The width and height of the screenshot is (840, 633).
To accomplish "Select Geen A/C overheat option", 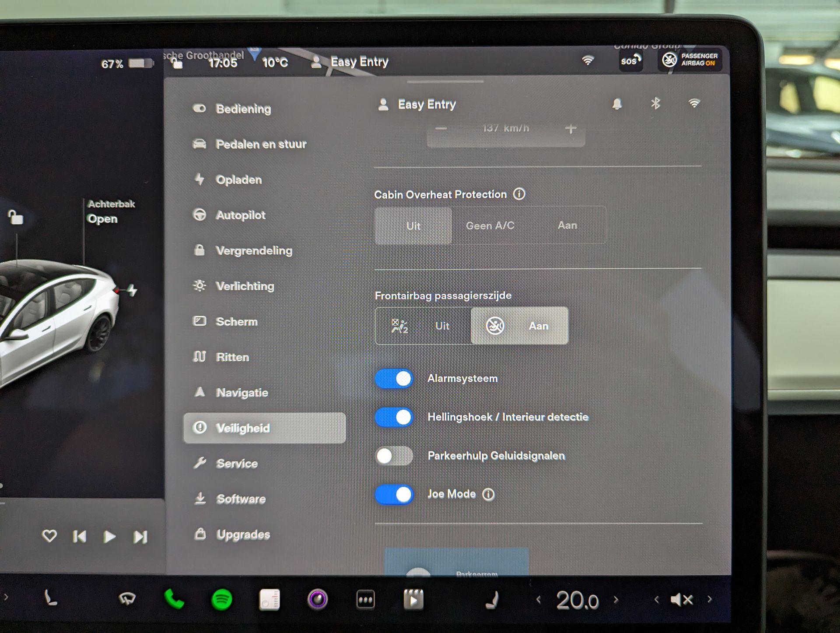I will point(490,225).
